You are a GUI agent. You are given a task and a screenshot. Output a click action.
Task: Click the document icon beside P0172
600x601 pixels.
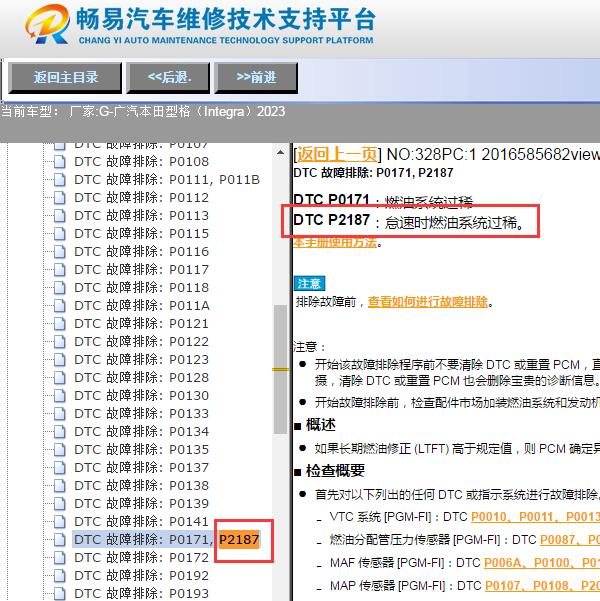(x=59, y=558)
